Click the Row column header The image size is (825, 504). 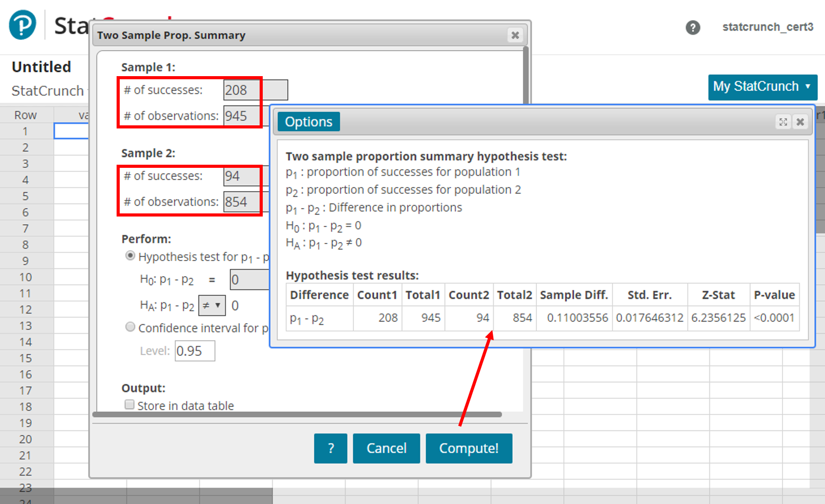point(25,115)
